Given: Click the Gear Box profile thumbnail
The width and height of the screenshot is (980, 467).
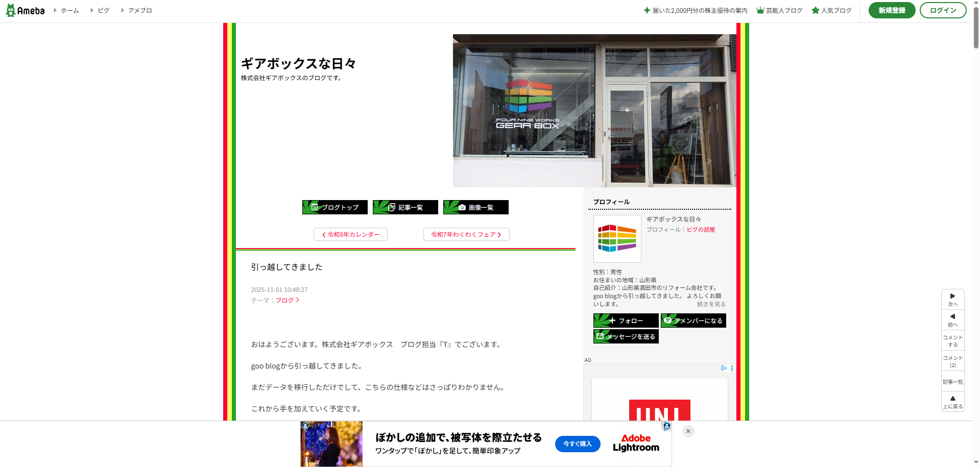Looking at the screenshot, I should (x=617, y=238).
